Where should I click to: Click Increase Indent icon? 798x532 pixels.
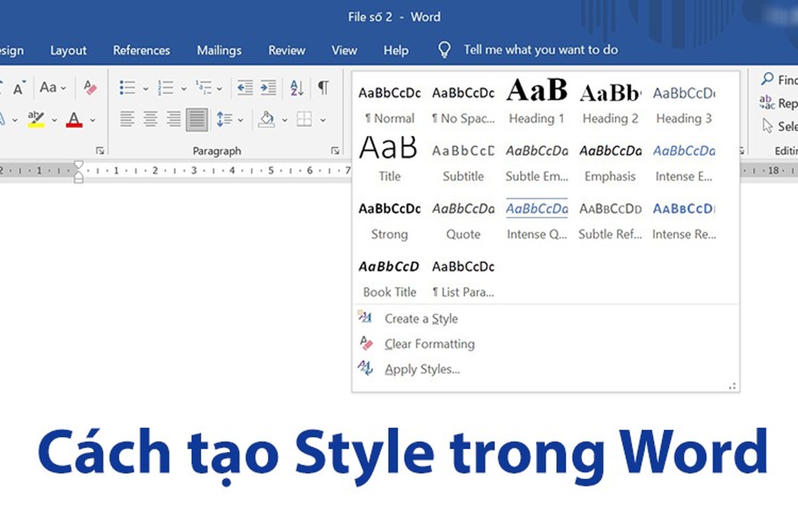[268, 88]
